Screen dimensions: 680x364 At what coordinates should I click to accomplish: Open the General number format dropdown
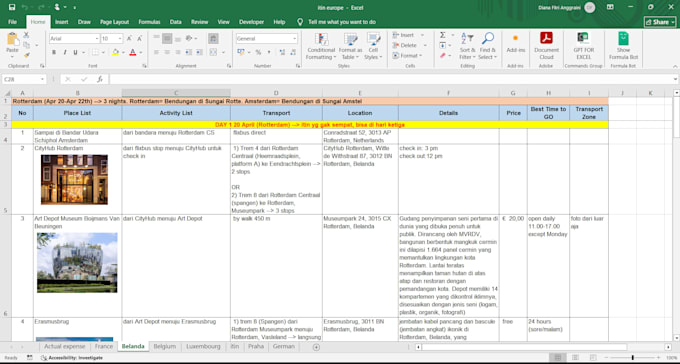click(x=294, y=39)
